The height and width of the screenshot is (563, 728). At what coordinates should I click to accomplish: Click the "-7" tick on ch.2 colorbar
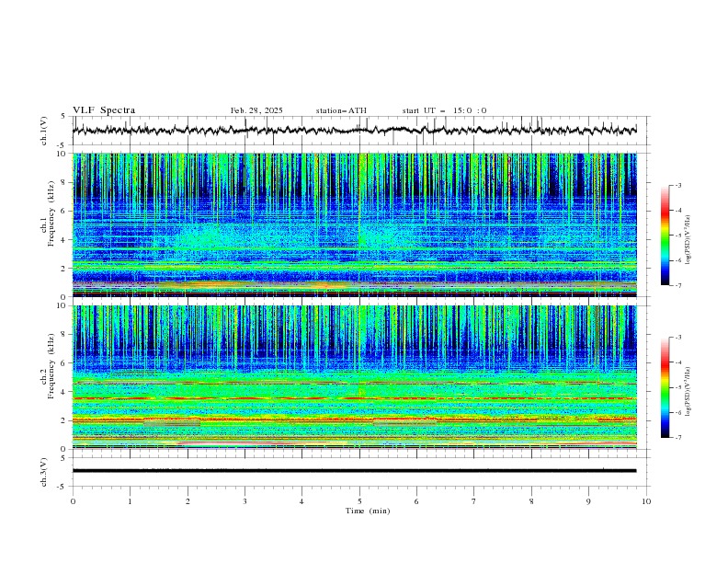[x=678, y=438]
